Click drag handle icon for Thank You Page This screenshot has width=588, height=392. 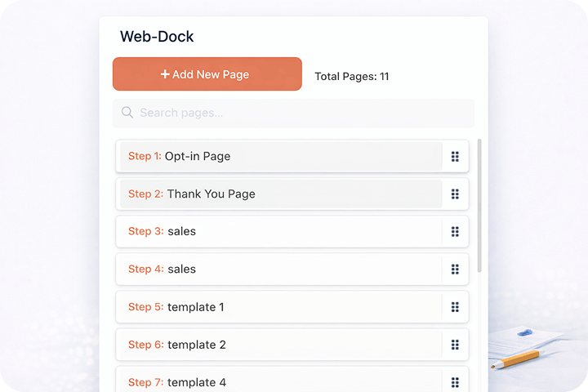point(455,194)
